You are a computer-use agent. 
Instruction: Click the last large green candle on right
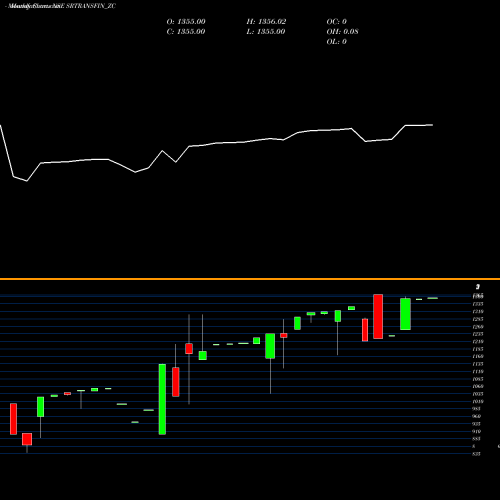tap(405, 314)
